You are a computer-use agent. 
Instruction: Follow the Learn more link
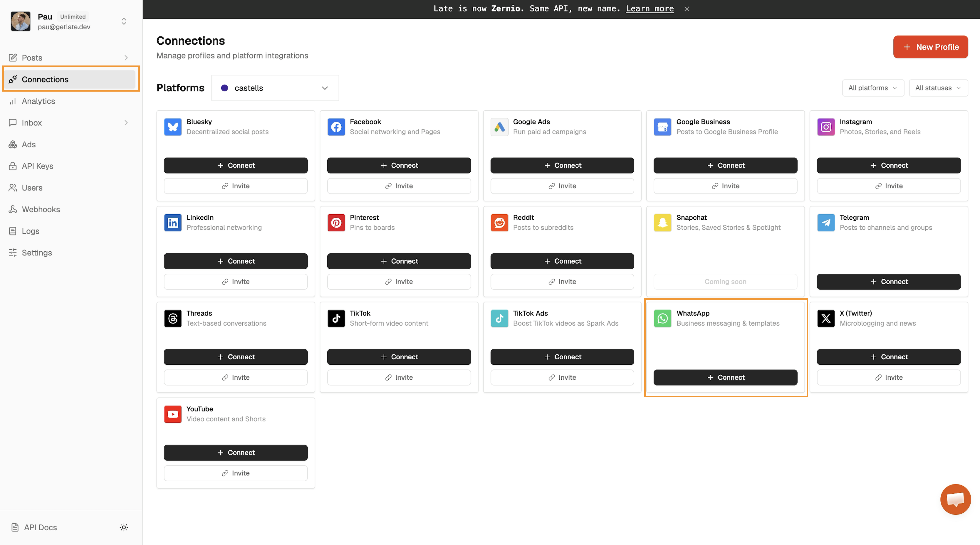tap(650, 9)
